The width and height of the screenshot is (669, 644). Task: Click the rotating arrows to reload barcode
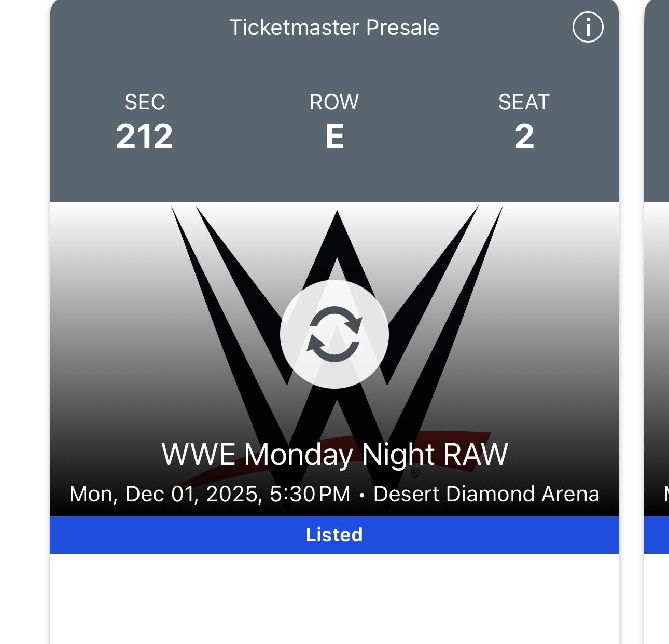click(x=335, y=335)
